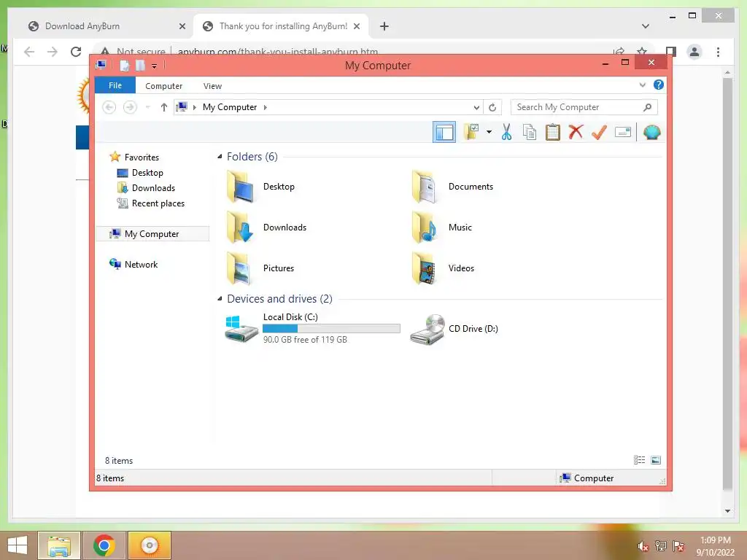The height and width of the screenshot is (560, 747).
Task: Click the red X Delete icon
Action: tap(576, 132)
